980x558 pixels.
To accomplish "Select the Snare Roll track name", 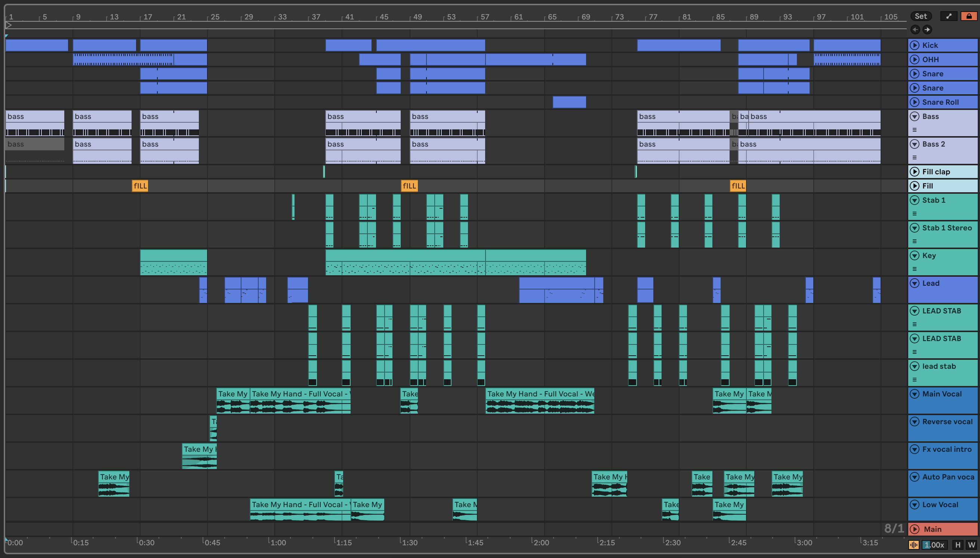I will (x=940, y=102).
